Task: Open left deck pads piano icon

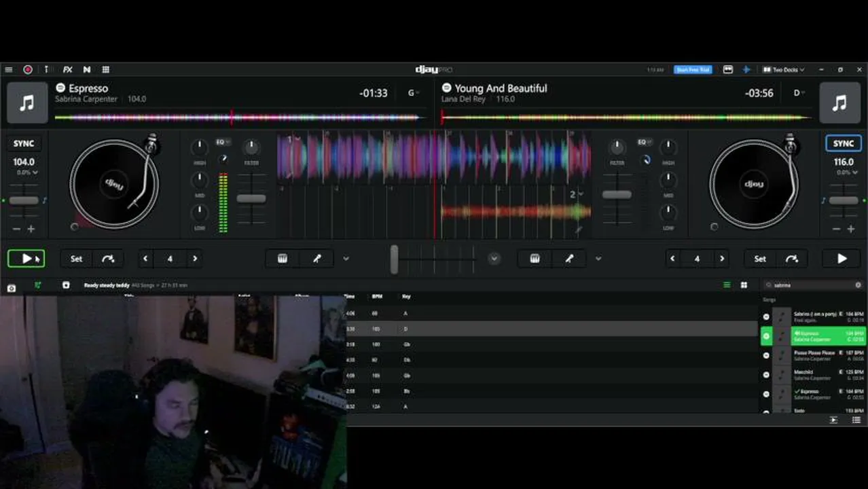Action: pos(283,258)
